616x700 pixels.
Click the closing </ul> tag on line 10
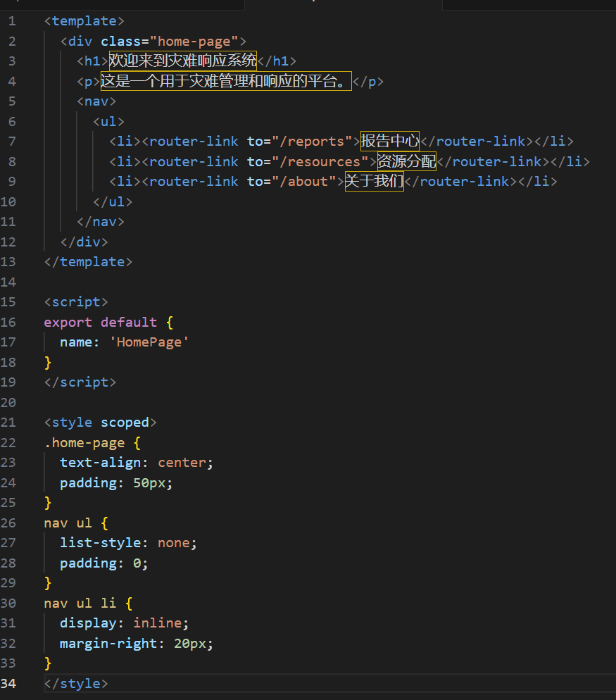113,202
